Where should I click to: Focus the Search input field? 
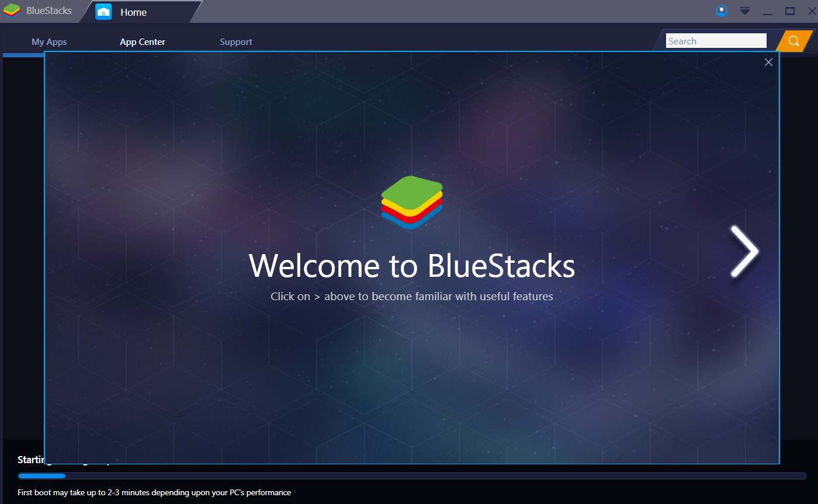point(716,41)
